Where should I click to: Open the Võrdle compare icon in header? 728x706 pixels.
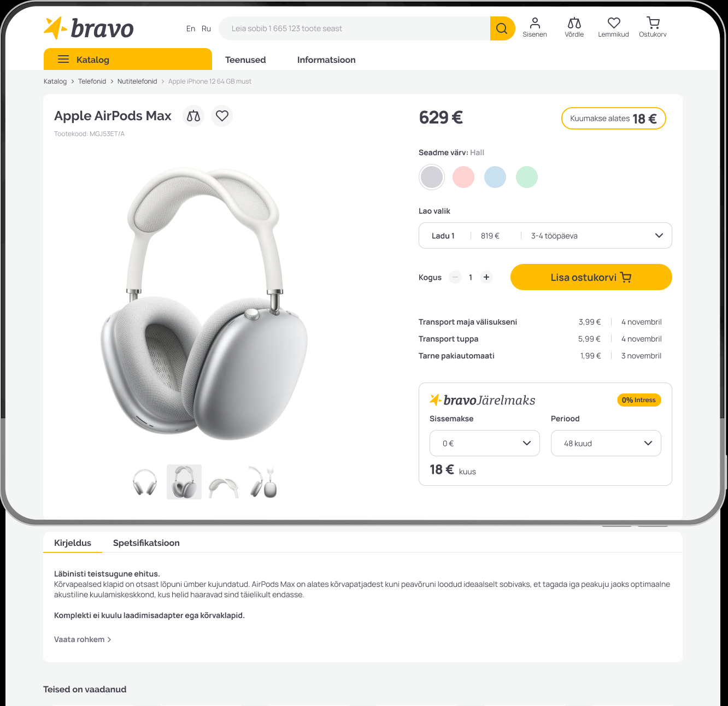tap(574, 27)
